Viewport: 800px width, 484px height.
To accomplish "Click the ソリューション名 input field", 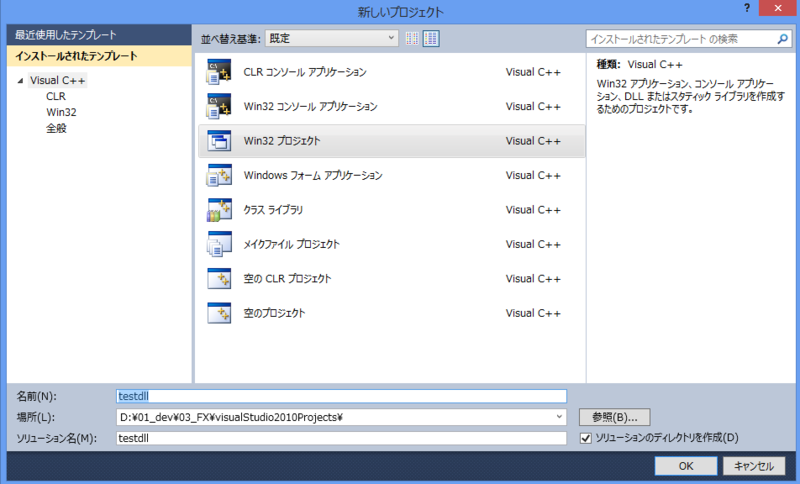I will [341, 438].
